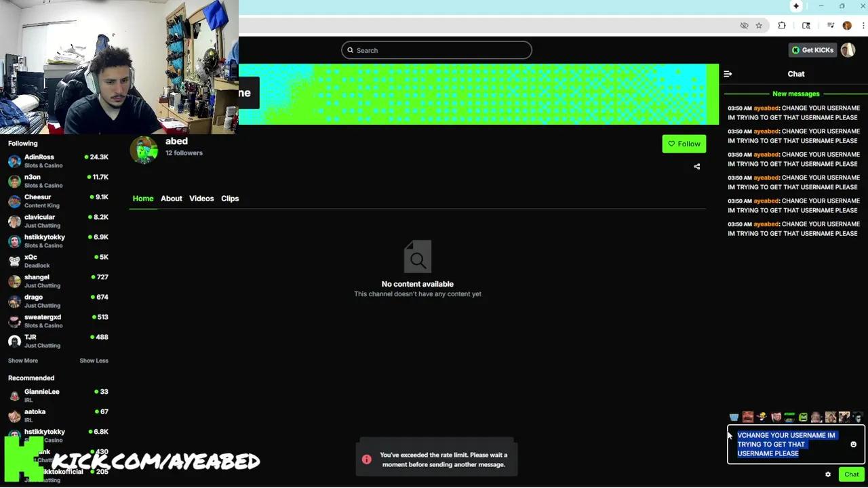Click the rate limit error notification

(437, 460)
